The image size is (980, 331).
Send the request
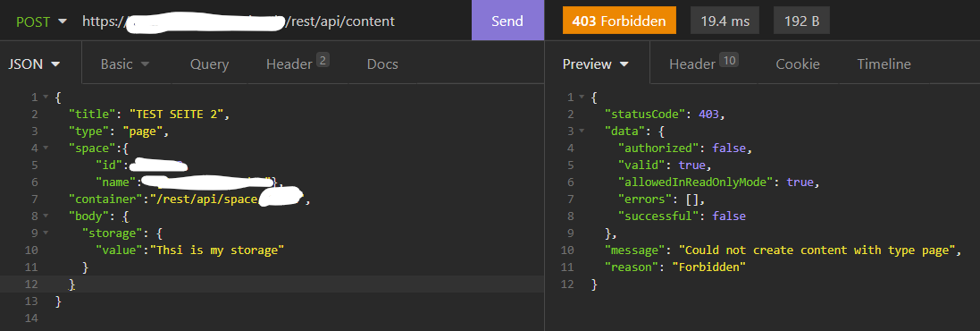tap(507, 21)
